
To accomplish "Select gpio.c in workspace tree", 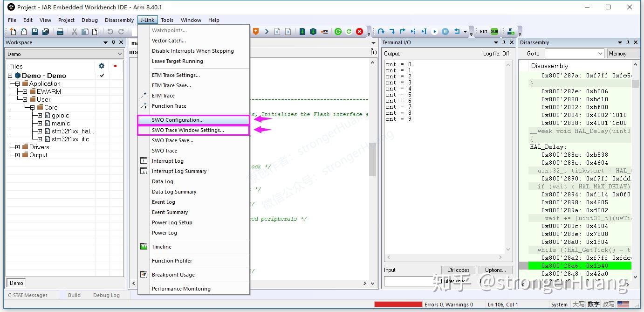I will tap(61, 115).
